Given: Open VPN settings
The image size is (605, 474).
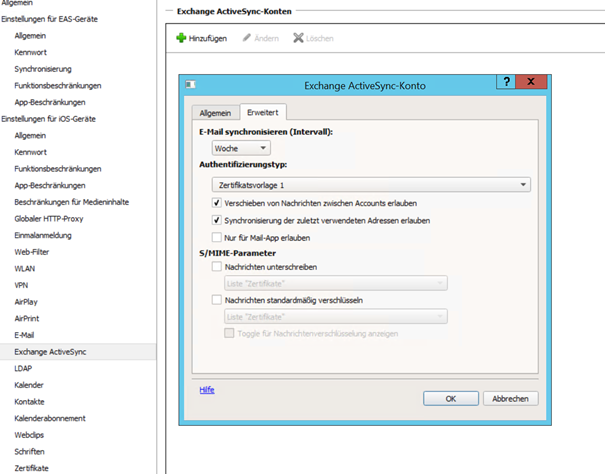Looking at the screenshot, I should tap(21, 285).
